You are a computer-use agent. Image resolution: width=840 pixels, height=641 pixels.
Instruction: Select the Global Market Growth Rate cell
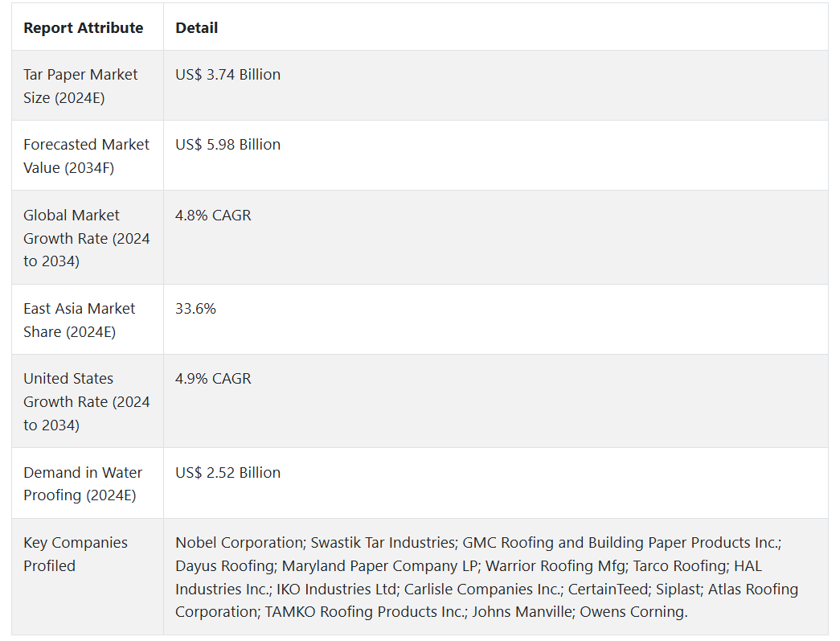point(86,238)
